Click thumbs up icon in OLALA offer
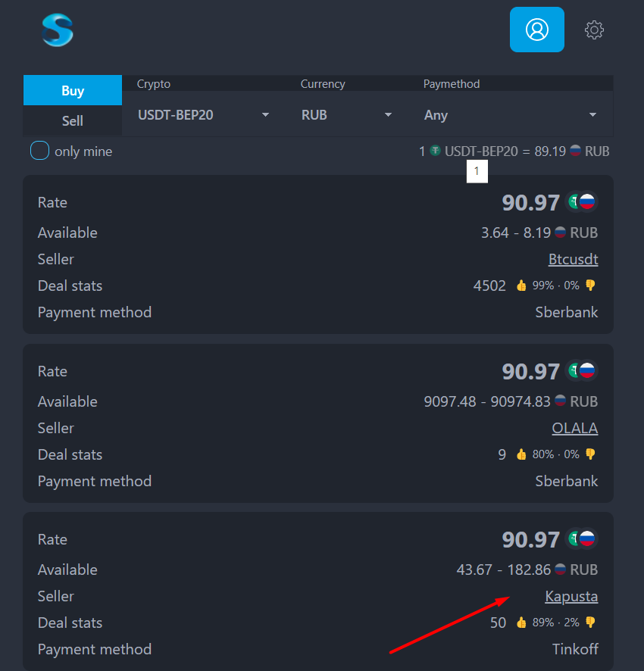Viewport: 644px width, 671px height. click(521, 454)
